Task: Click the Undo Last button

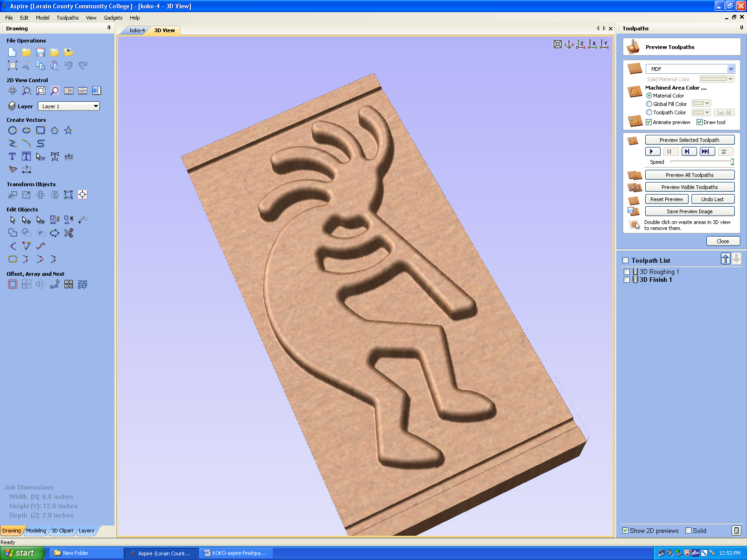Action: pos(712,199)
